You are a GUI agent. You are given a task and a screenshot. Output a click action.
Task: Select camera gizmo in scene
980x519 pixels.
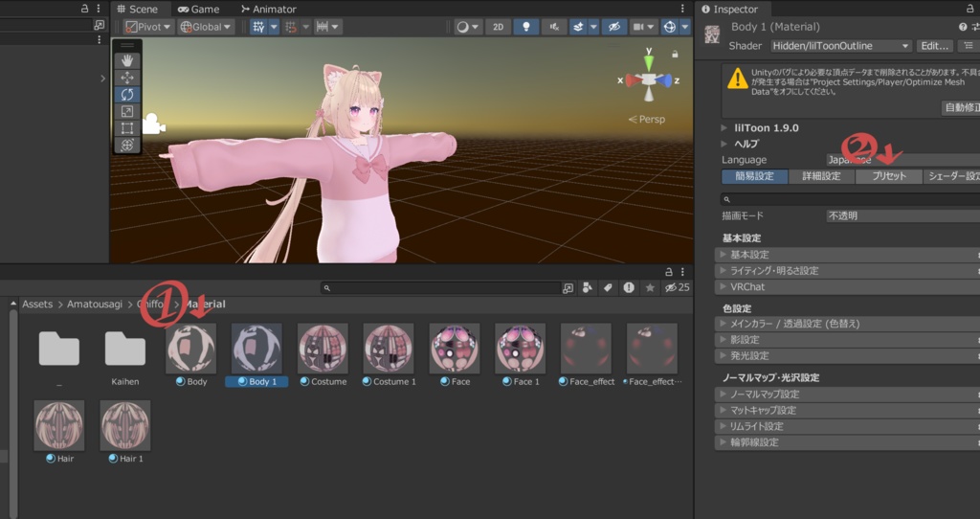(154, 124)
